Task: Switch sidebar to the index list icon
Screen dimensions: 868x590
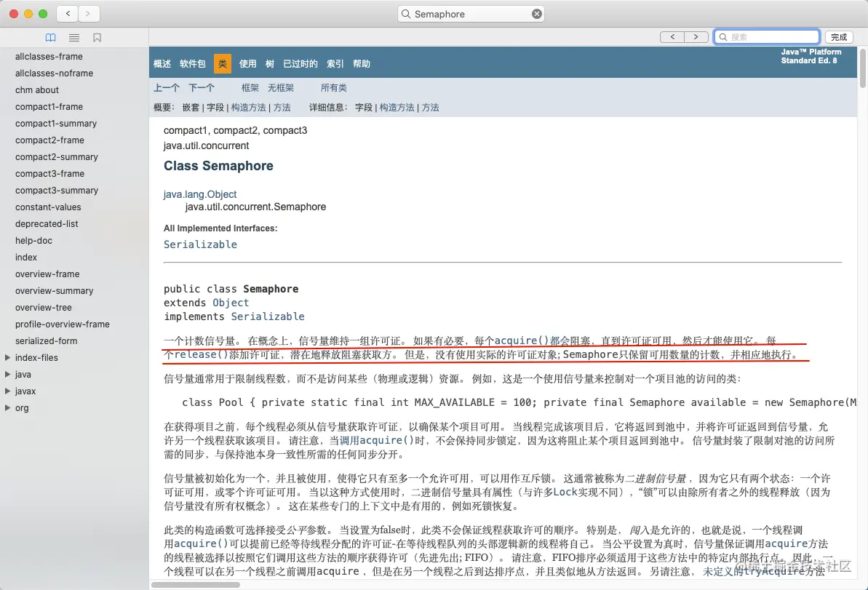Action: [74, 38]
